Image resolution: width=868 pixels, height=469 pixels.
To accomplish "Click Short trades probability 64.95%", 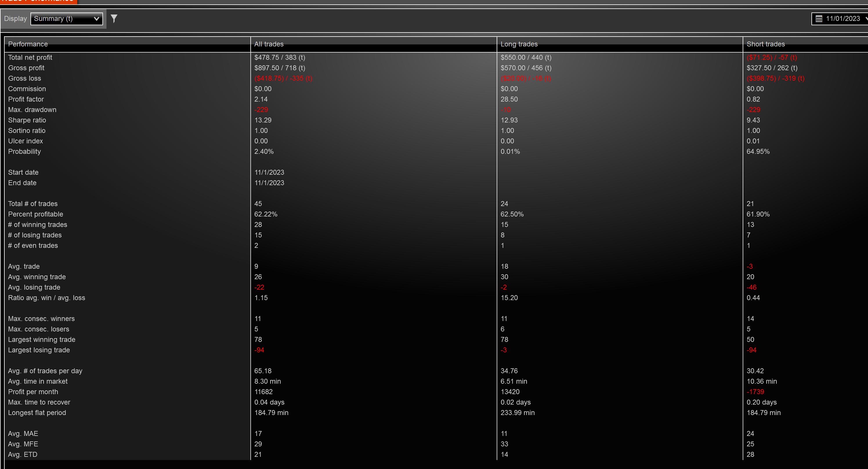I will tap(758, 151).
